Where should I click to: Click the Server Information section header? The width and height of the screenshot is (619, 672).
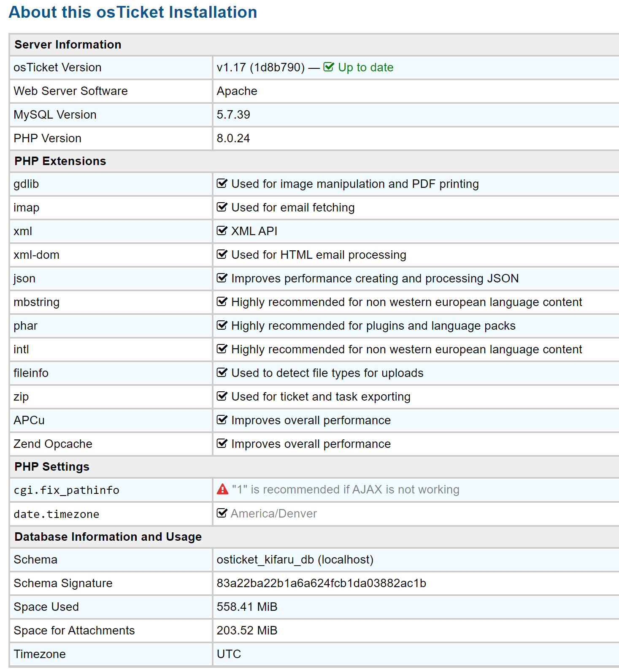tap(68, 45)
